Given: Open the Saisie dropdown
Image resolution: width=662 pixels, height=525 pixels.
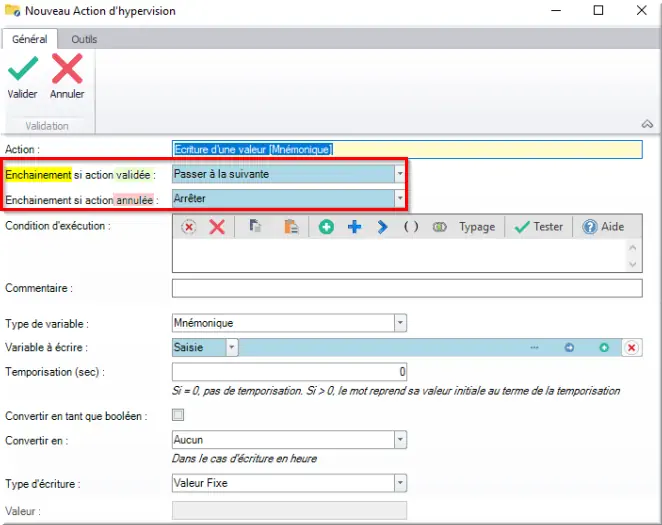Looking at the screenshot, I should coord(231,347).
